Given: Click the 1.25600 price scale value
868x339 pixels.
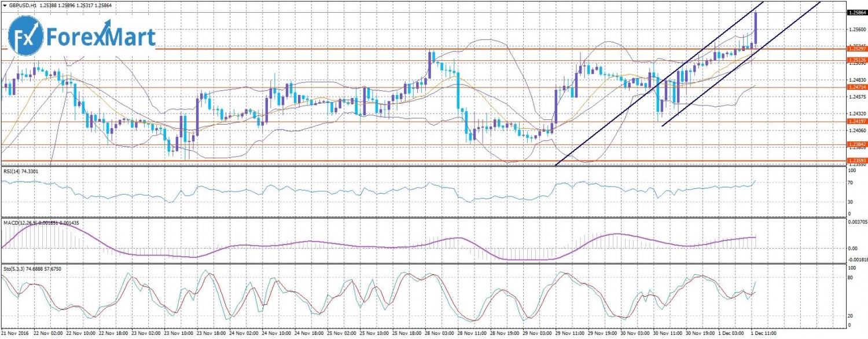Looking at the screenshot, I should click(x=856, y=29).
